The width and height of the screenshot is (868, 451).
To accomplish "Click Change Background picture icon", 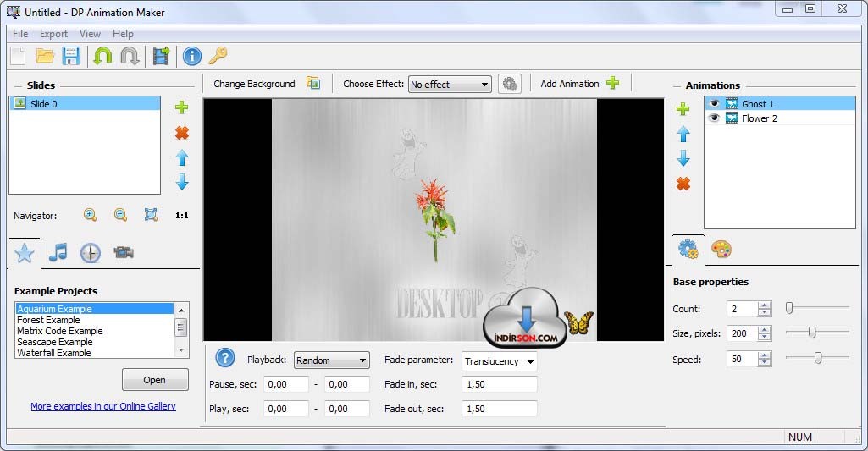I will pyautogui.click(x=313, y=83).
